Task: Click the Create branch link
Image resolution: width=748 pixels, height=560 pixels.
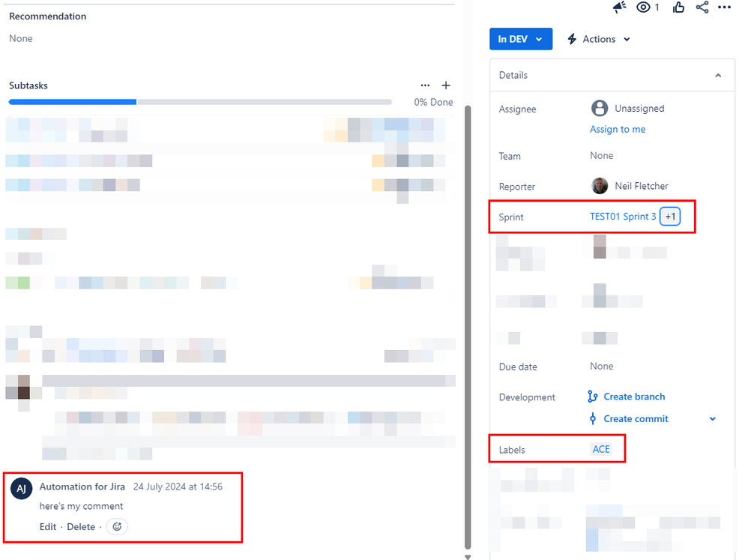Action: tap(634, 397)
